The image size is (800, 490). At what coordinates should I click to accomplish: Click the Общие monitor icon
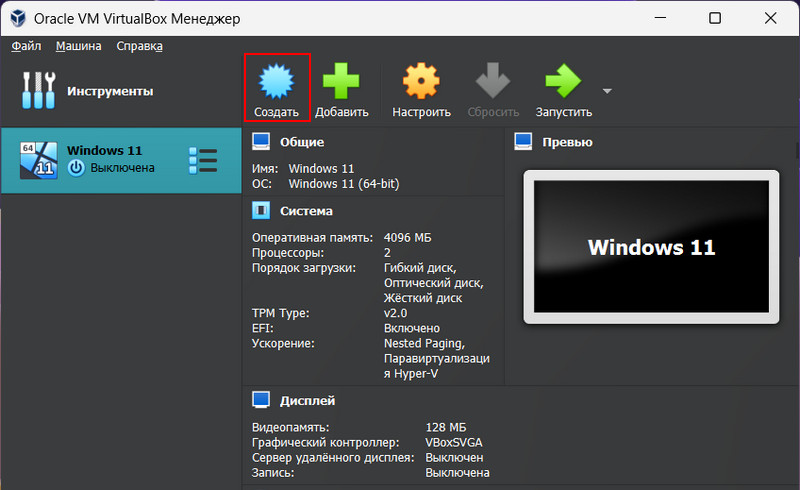pyautogui.click(x=261, y=141)
